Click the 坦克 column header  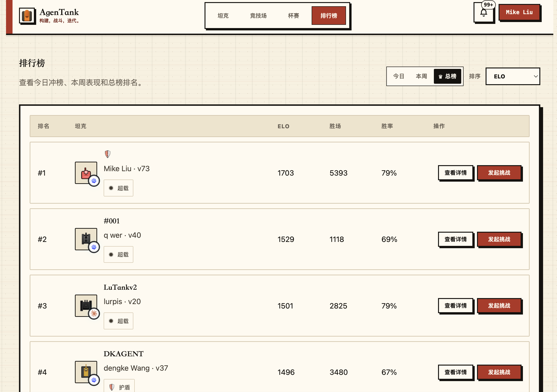(x=80, y=126)
